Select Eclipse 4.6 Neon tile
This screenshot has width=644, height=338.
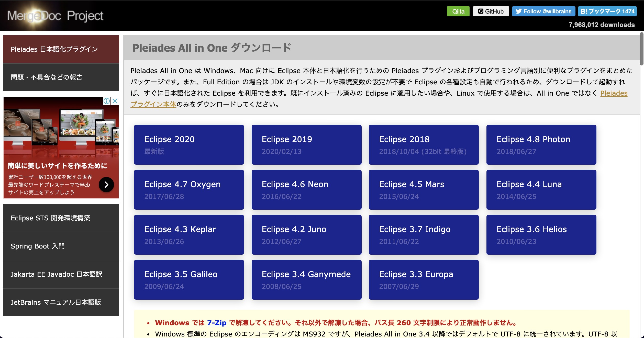tap(306, 190)
